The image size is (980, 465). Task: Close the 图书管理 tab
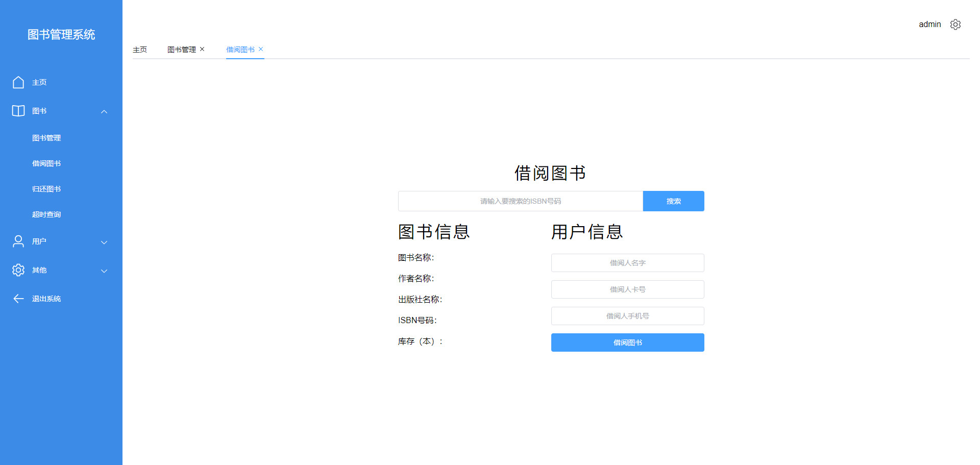tap(202, 49)
